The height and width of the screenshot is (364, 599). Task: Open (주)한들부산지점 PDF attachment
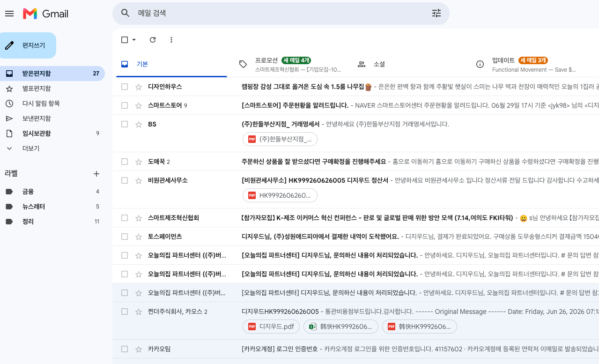(280, 139)
